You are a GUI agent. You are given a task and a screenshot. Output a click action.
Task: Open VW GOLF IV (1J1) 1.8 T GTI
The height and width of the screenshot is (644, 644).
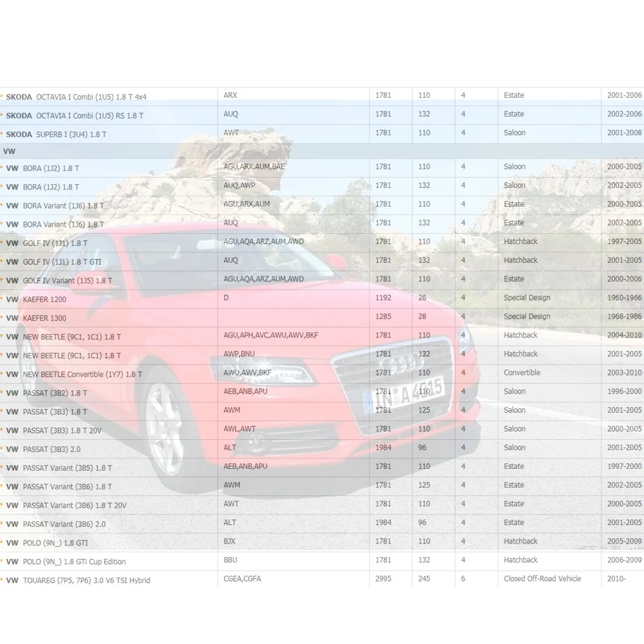click(x=54, y=262)
